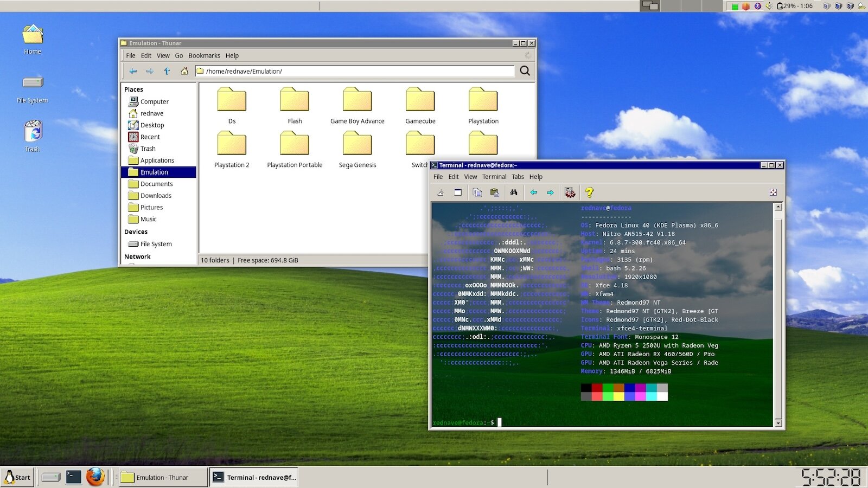
Task: Click the yellow question mark Help icon
Action: [x=589, y=192]
